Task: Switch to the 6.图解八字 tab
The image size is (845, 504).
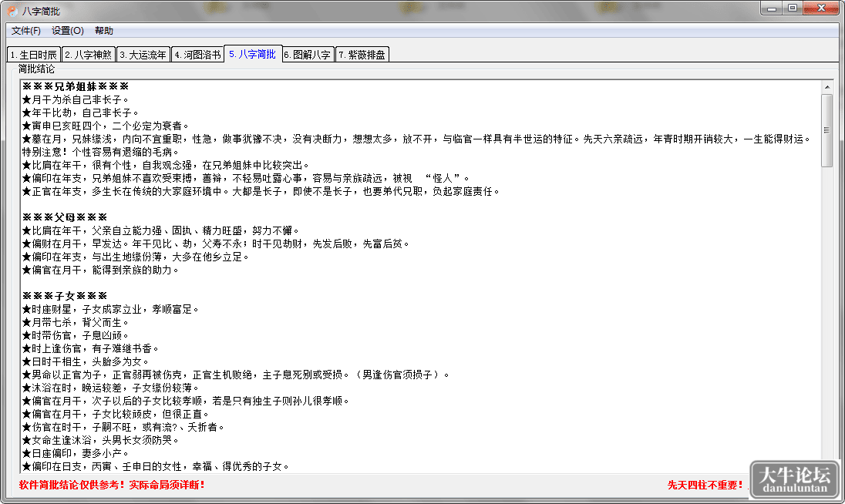Action: [308, 55]
